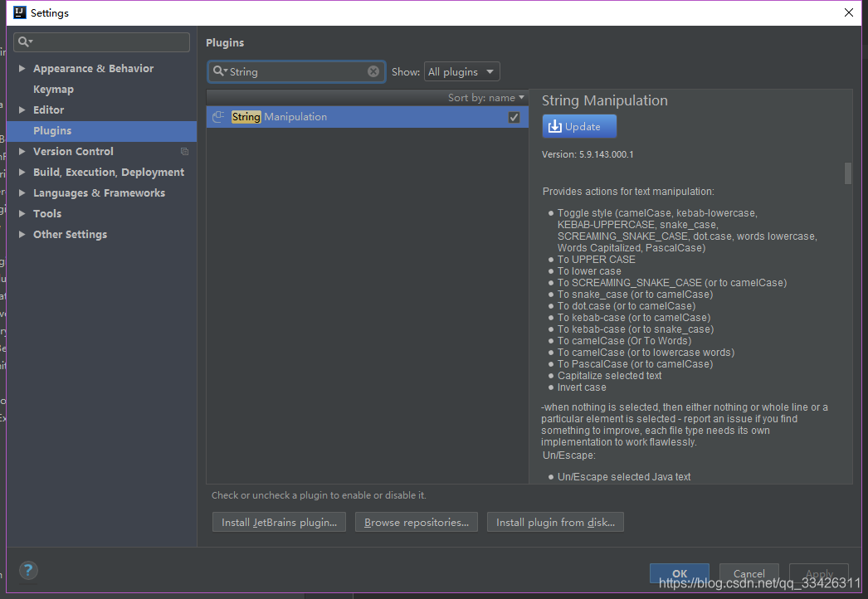868x599 pixels.
Task: Click the Apply button
Action: [819, 573]
